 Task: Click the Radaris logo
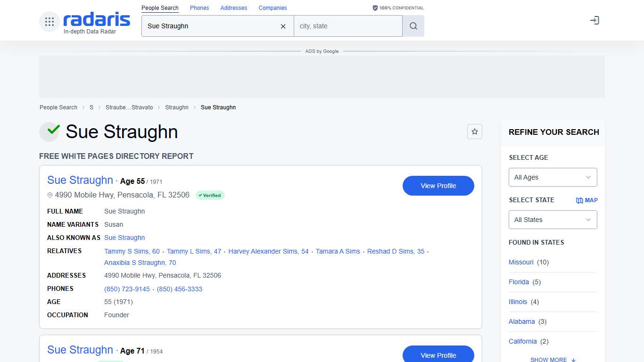(x=97, y=20)
